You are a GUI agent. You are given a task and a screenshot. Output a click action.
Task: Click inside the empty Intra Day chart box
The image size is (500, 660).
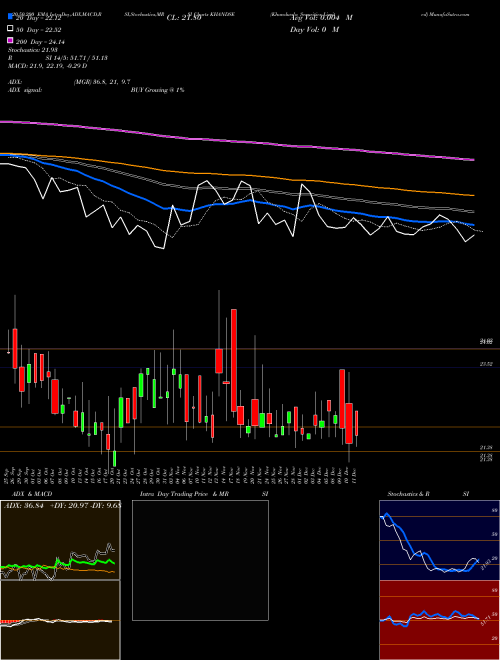pyautogui.click(x=200, y=560)
